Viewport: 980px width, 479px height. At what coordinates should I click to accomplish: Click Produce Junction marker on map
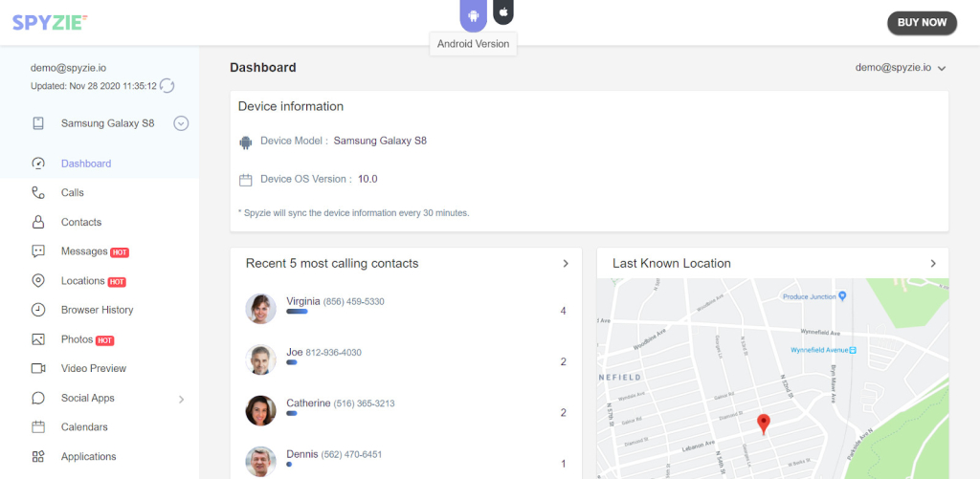(842, 295)
